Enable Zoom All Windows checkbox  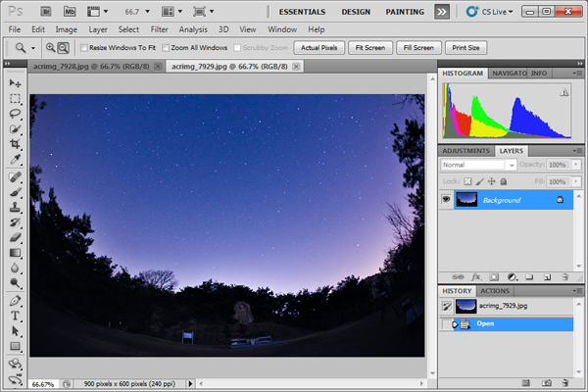(166, 48)
